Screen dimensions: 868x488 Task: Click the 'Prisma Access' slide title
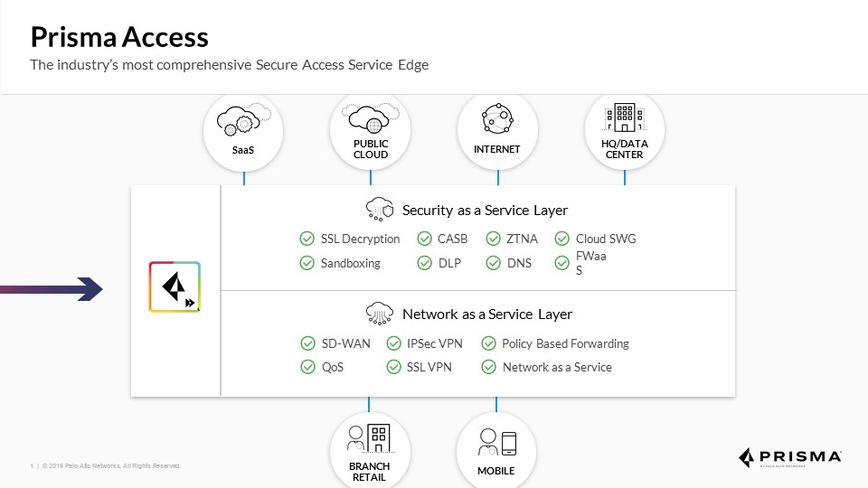(119, 37)
